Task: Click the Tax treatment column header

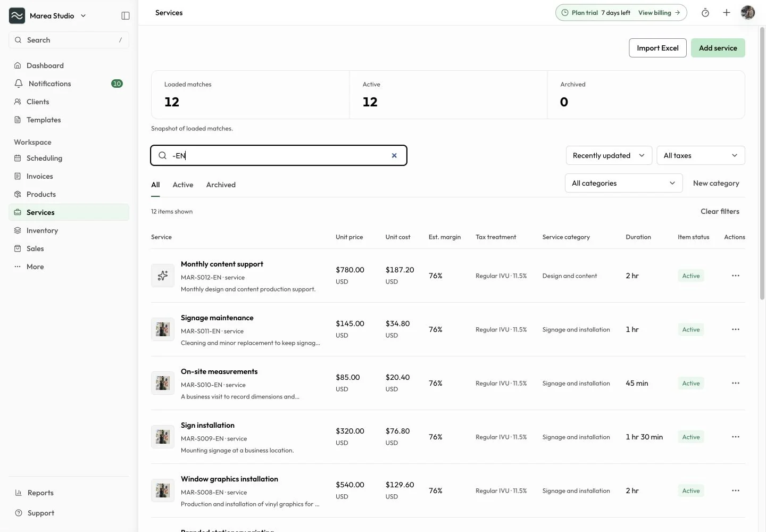Action: point(496,237)
